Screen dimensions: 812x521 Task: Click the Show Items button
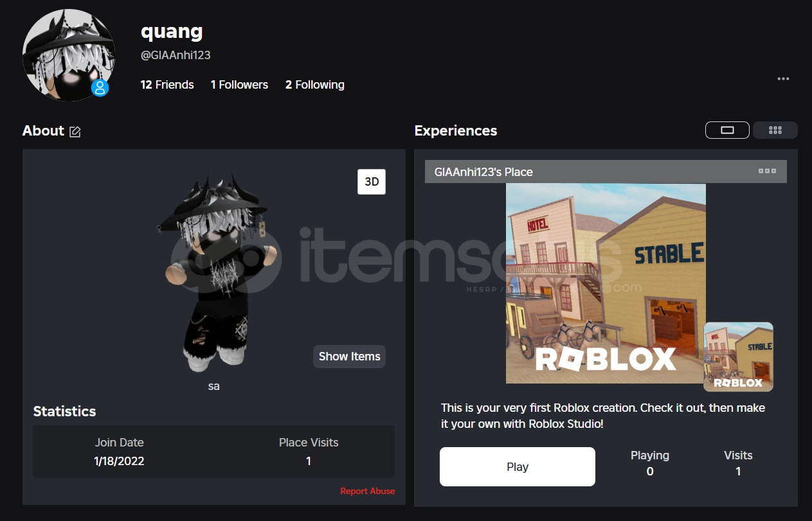tap(349, 357)
